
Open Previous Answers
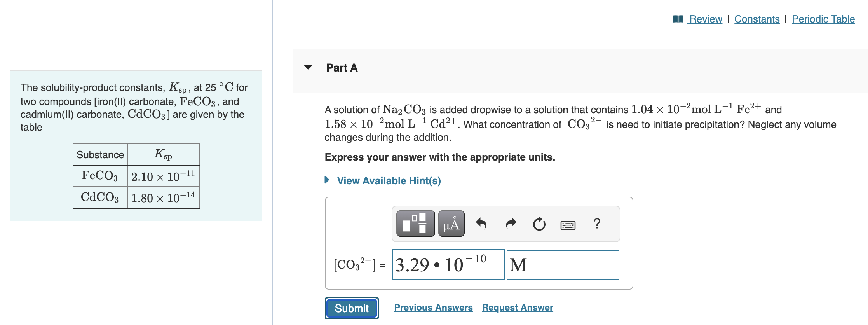pos(433,307)
